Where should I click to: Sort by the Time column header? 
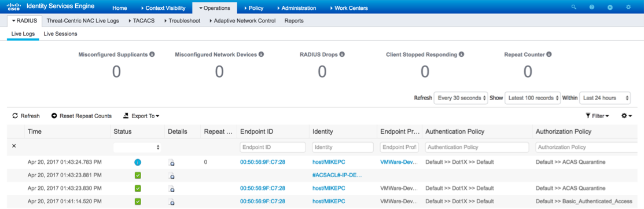(35, 132)
